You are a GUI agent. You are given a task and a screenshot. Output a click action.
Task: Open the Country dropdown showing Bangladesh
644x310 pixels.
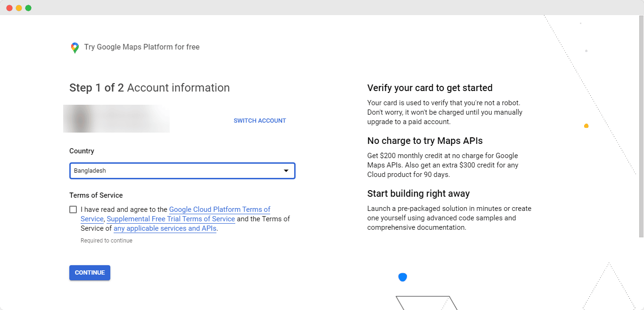coord(182,171)
